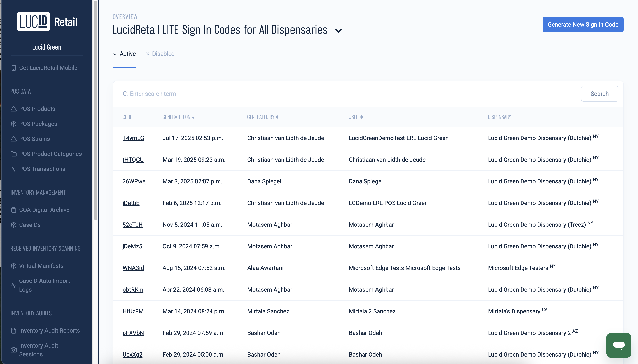Click the box icon beside POS Packages

13,124
